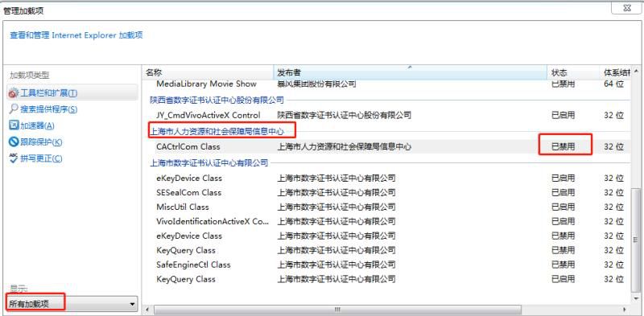Collapse 上海市数字证书认证中心有限公司 group header
Screen dimensions: 644x316
point(209,163)
